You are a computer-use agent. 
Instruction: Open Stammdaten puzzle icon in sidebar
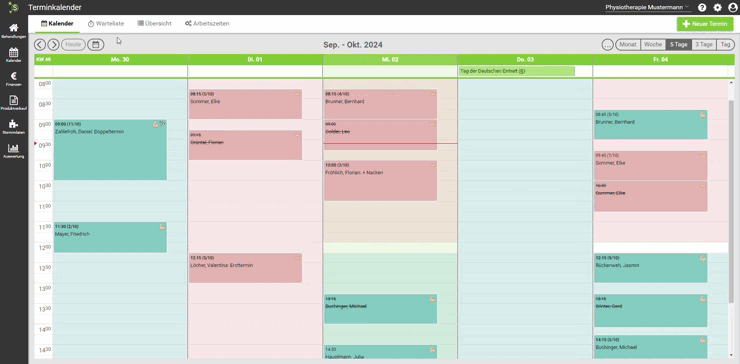(14, 127)
